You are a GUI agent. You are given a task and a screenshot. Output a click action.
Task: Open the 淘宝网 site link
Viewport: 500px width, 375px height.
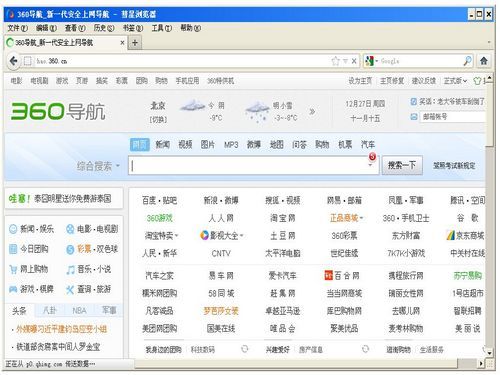[283, 218]
